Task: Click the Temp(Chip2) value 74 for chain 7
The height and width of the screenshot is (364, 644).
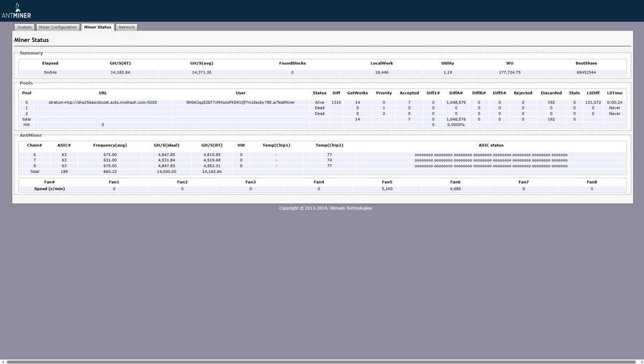Action: click(329, 160)
